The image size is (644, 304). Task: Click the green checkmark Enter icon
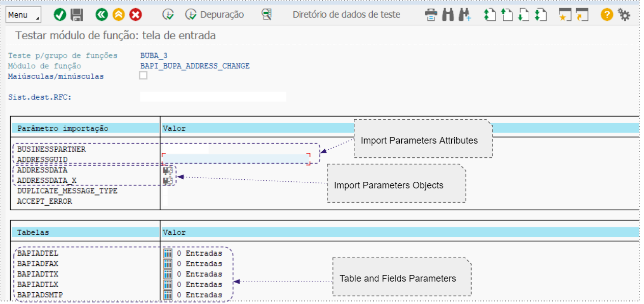point(60,15)
